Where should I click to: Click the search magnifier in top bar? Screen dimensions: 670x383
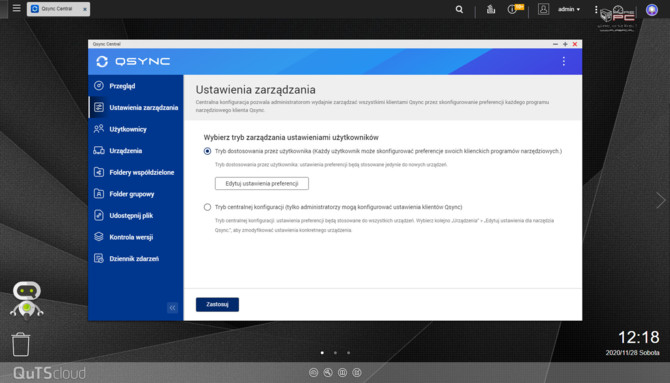coord(459,9)
